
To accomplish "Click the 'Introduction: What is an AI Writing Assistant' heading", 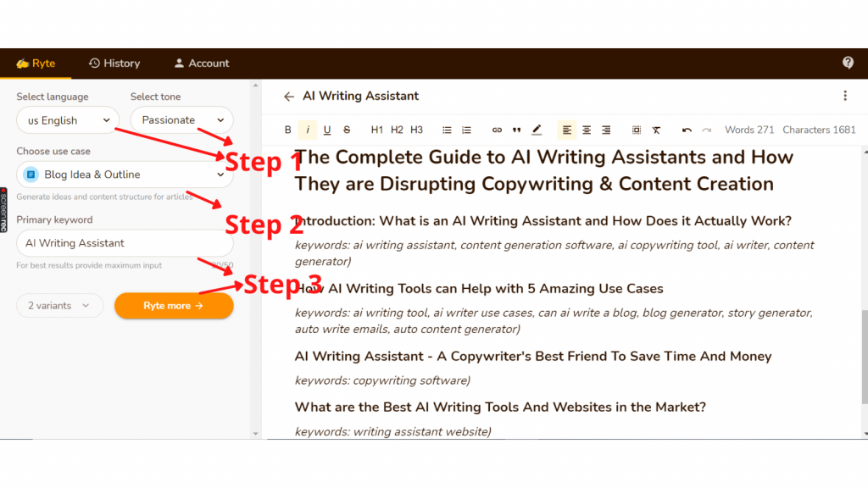I will click(x=543, y=221).
